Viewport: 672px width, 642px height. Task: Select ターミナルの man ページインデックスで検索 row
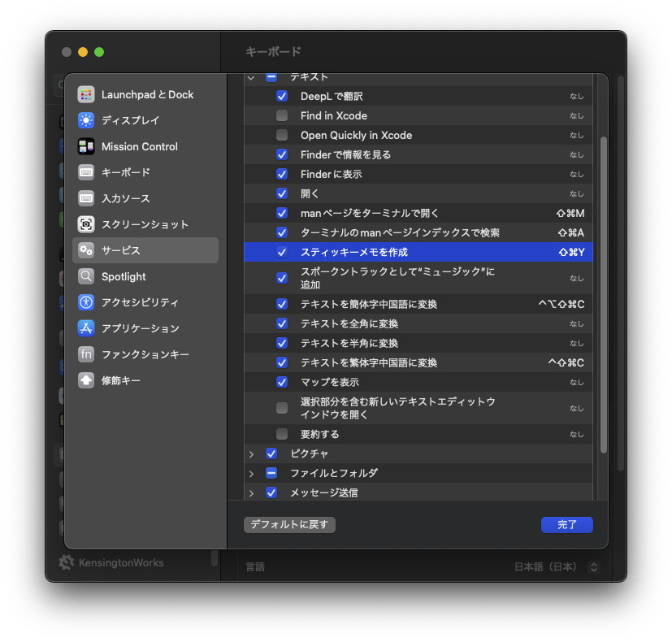coord(418,232)
